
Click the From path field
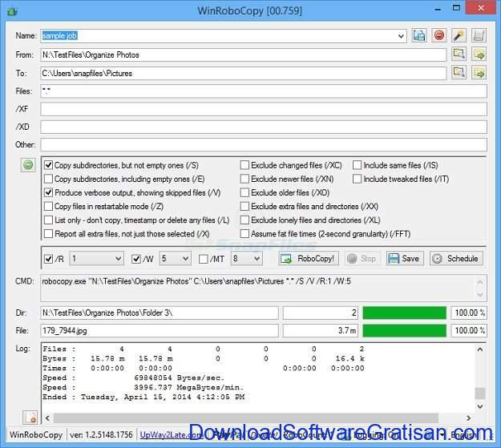244,54
